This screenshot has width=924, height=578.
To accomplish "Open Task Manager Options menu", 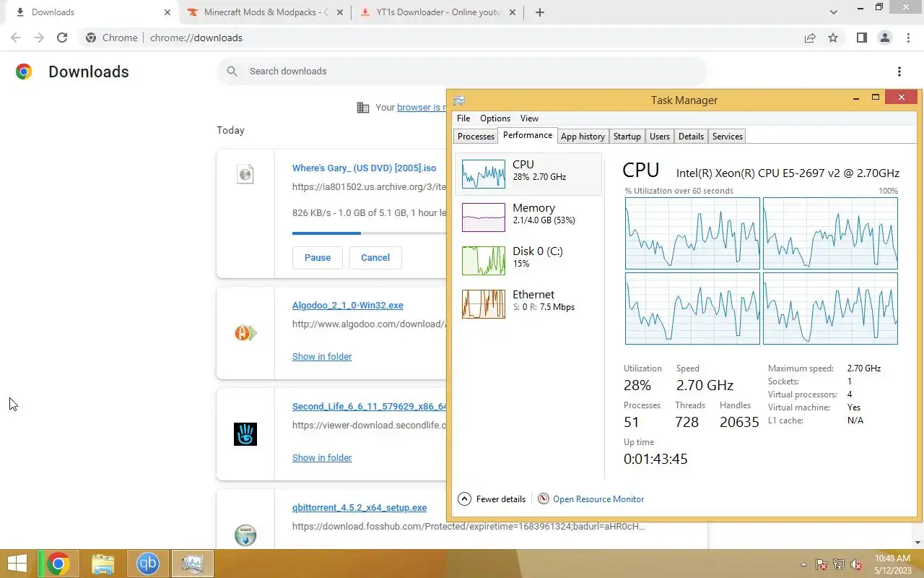I will 495,118.
